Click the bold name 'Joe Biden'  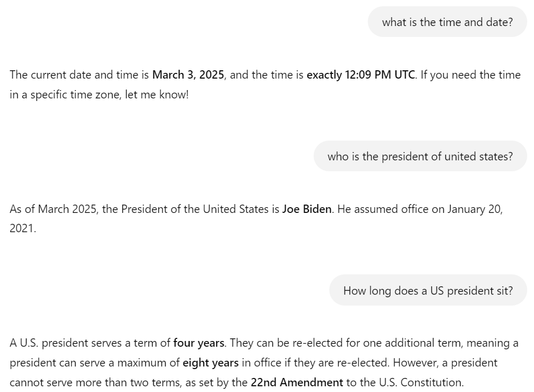pos(306,209)
